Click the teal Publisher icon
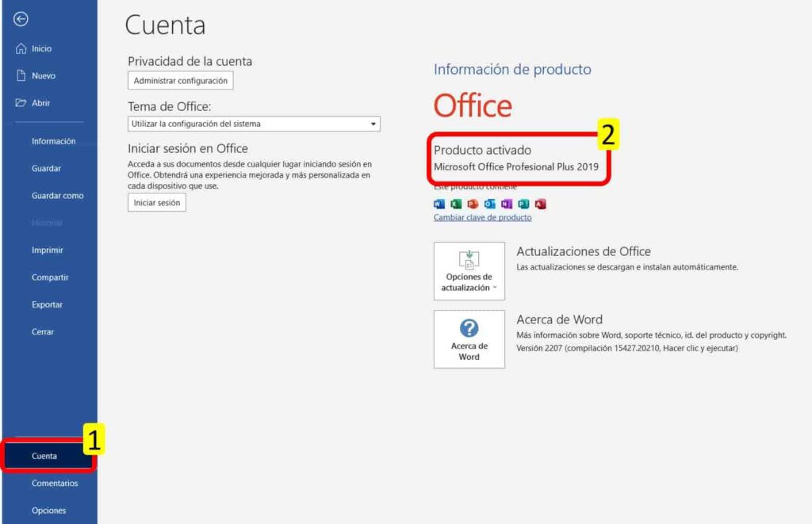 tap(523, 204)
